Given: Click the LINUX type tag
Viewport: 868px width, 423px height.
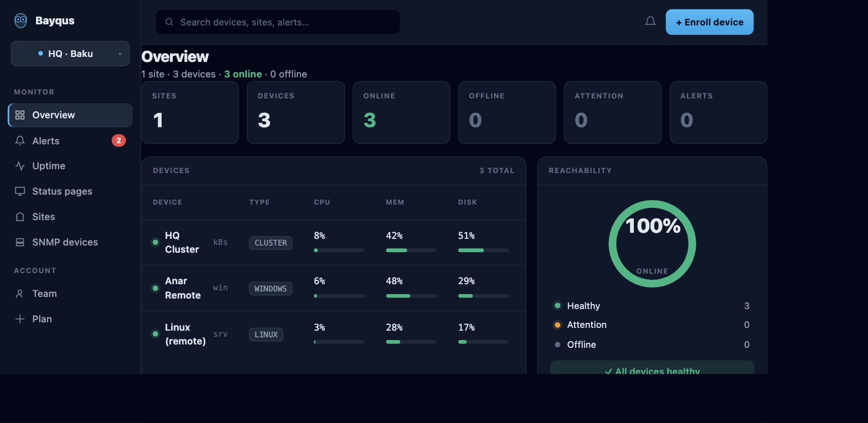Looking at the screenshot, I should [266, 335].
